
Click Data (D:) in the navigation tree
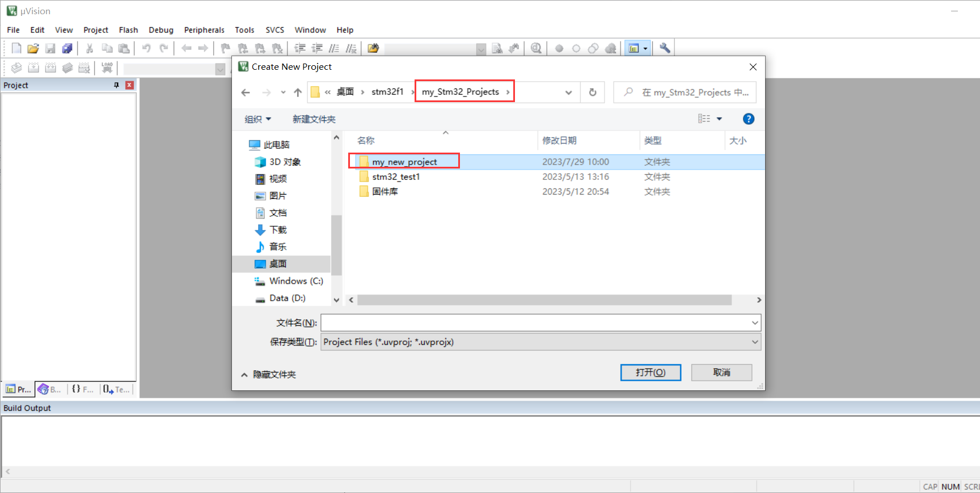click(x=287, y=298)
